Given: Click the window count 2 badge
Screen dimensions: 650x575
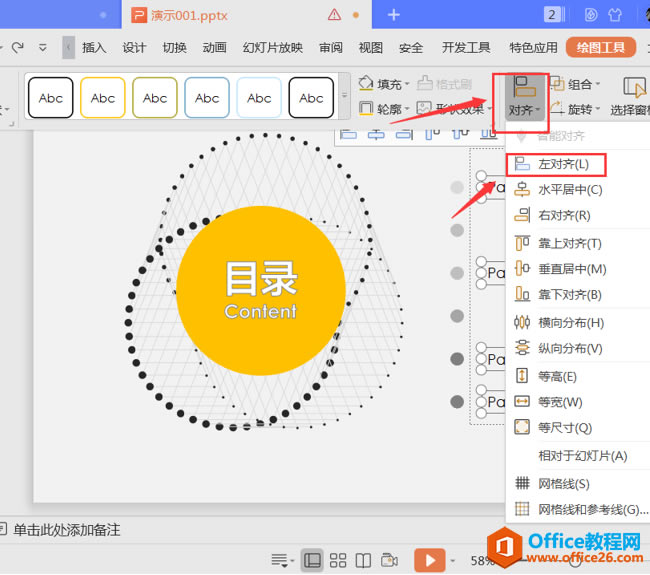Looking at the screenshot, I should click(x=552, y=15).
